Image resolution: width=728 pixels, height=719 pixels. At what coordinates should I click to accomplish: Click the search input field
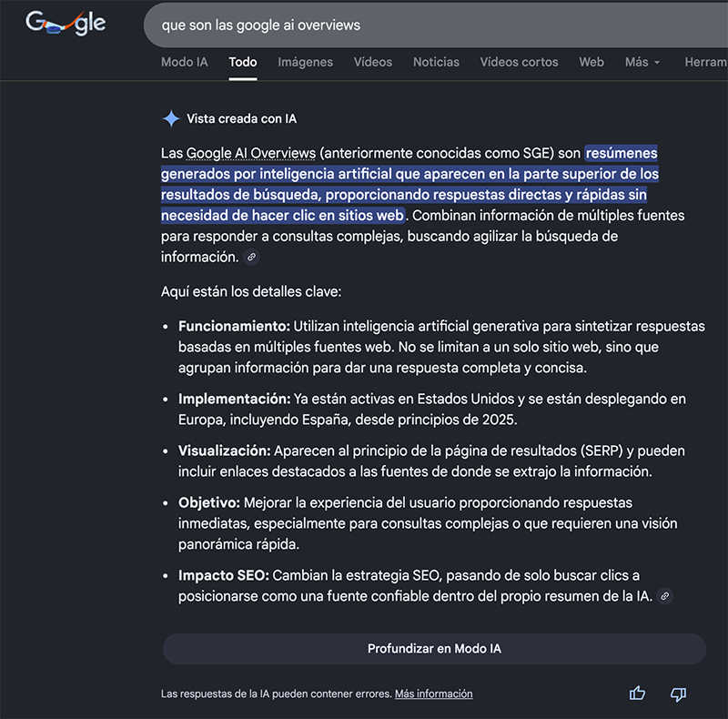coord(364,25)
